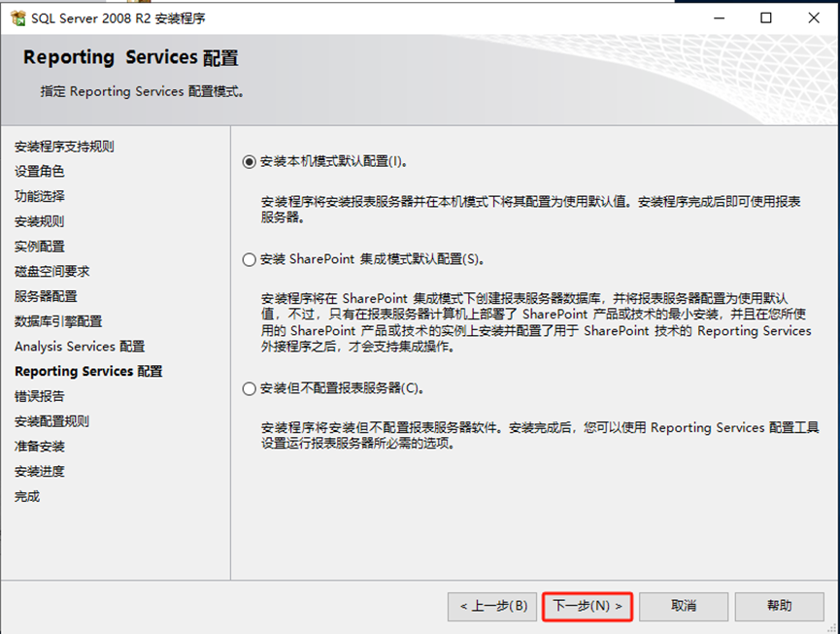The height and width of the screenshot is (634, 840).
Task: Click the SQL Server setup title bar icon
Action: click(x=18, y=18)
